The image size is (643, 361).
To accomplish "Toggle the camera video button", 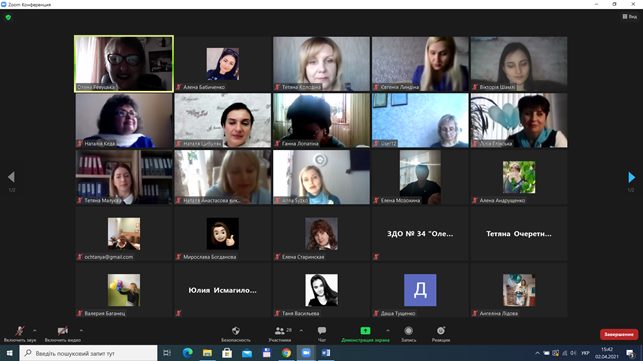I will click(x=62, y=331).
